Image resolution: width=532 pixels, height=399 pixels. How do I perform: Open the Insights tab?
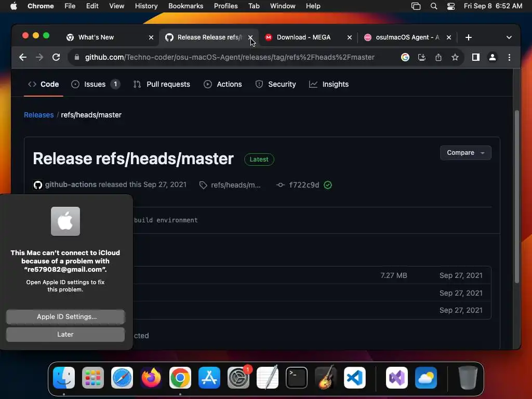pyautogui.click(x=329, y=84)
